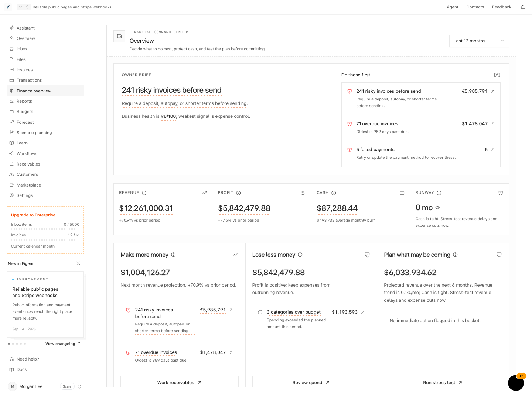
Task: Click the Inbox items usage bar
Action: pos(45,229)
